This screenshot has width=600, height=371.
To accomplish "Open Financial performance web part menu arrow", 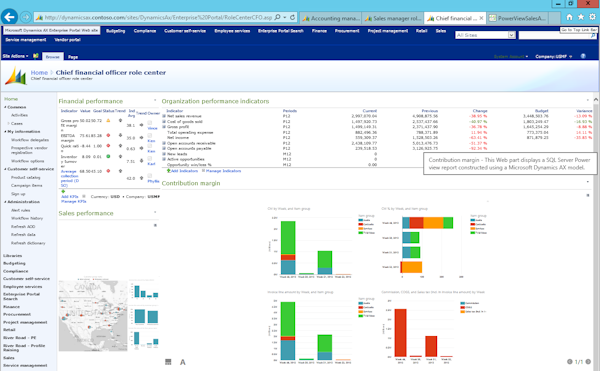I will point(155,100).
